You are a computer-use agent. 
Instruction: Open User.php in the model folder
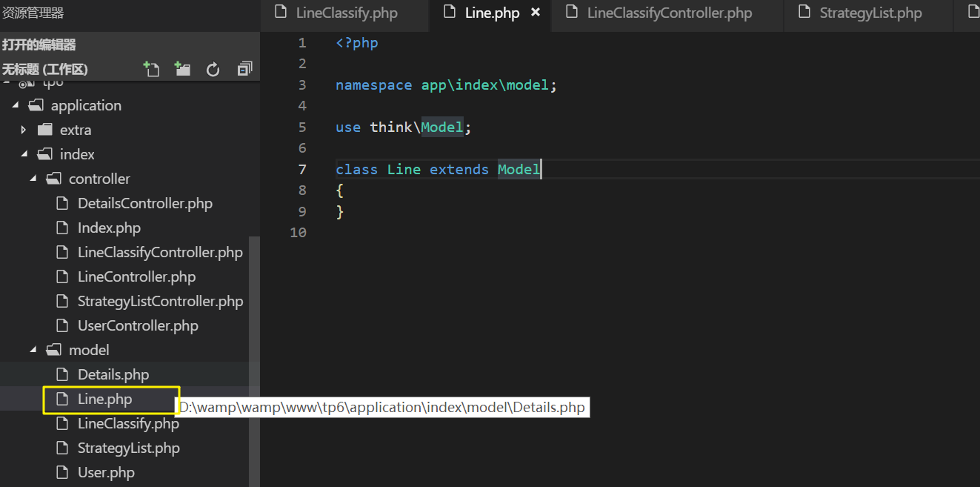(106, 472)
